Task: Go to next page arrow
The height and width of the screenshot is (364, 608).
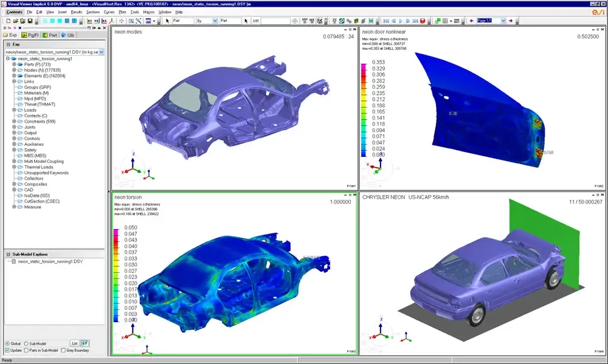Action: (511, 21)
